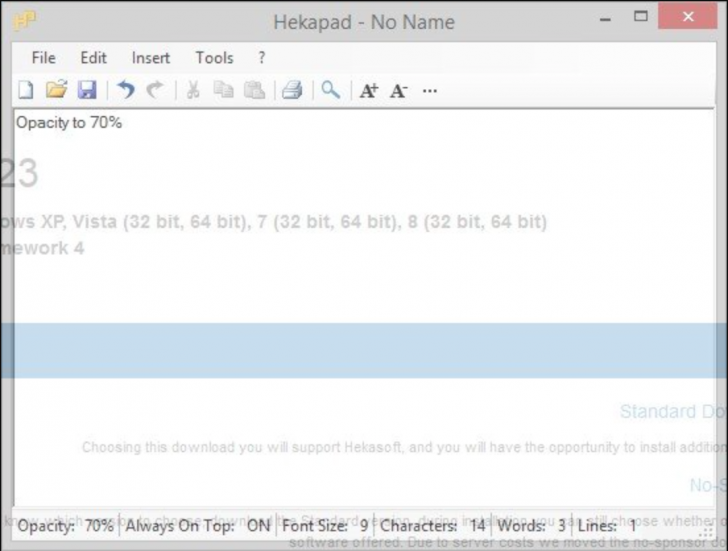Open the Insert menu
This screenshot has width=728, height=551.
pos(151,58)
